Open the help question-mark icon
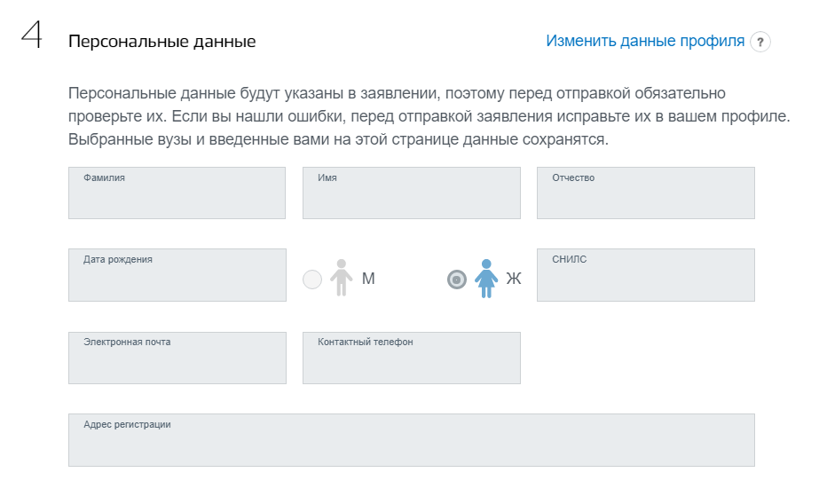819x504 pixels. [x=760, y=42]
